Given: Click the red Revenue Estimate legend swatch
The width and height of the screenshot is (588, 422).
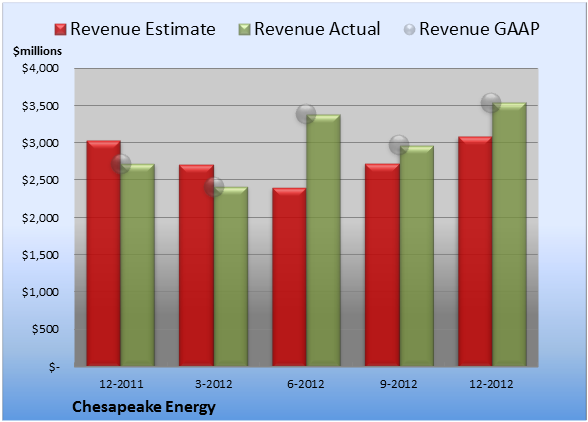Looking at the screenshot, I should click(x=60, y=30).
